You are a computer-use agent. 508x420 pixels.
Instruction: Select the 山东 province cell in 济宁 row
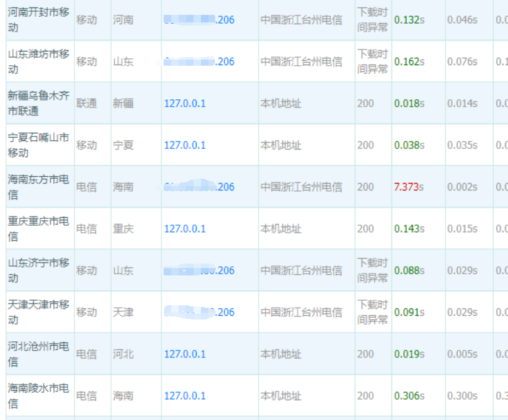124,270
